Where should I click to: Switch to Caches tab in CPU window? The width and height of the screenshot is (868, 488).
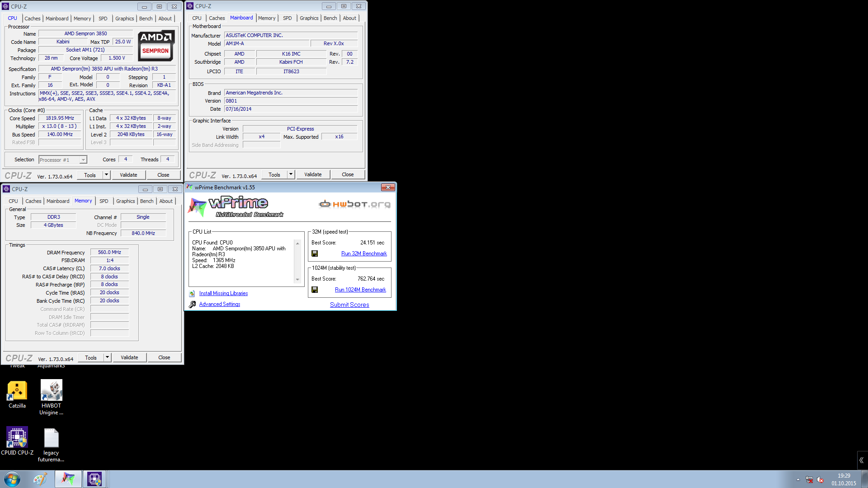(33, 19)
